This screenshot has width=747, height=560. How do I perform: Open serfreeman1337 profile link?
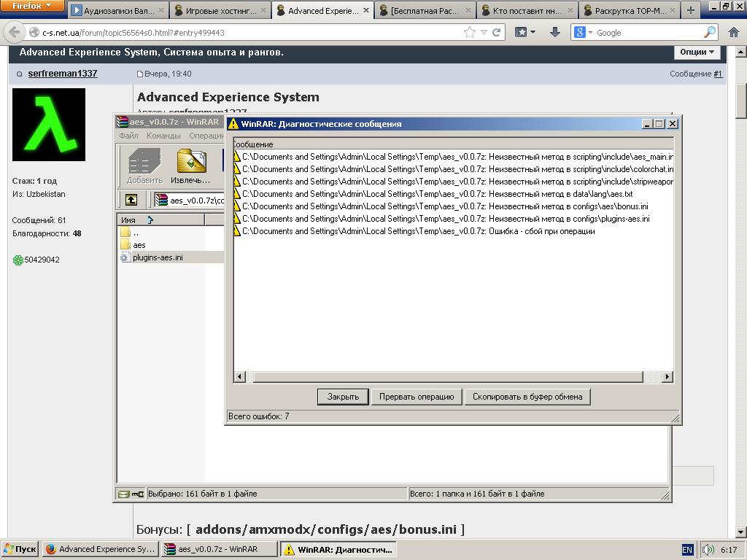coord(63,74)
